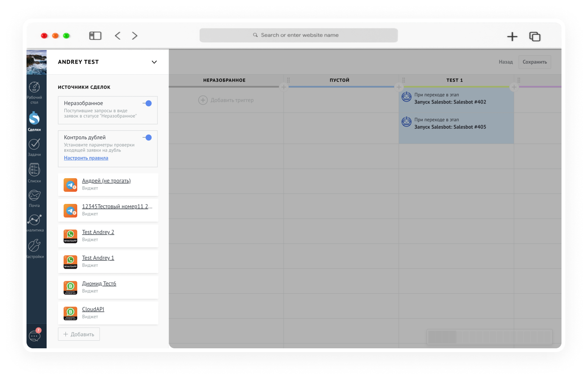Click the browser address search field
This screenshot has height=379, width=588.
click(x=299, y=35)
